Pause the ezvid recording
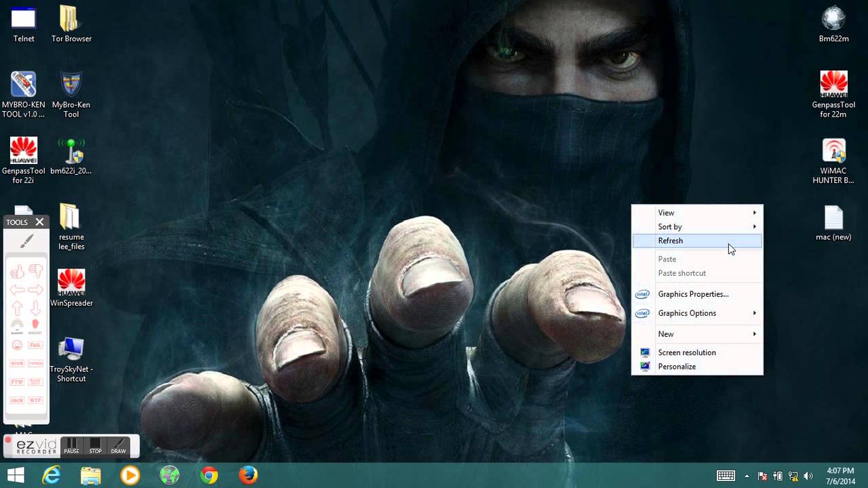868x488 pixels. pos(71,446)
